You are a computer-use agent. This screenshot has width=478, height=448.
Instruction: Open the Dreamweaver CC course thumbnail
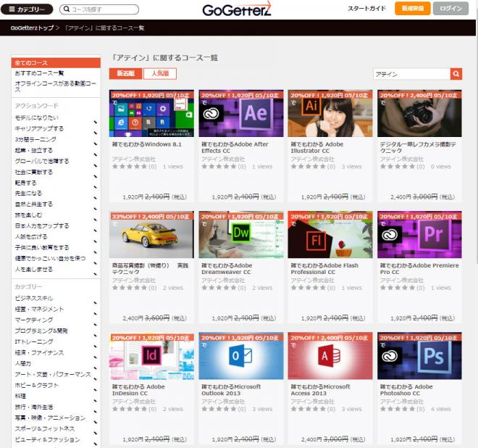pyautogui.click(x=241, y=235)
